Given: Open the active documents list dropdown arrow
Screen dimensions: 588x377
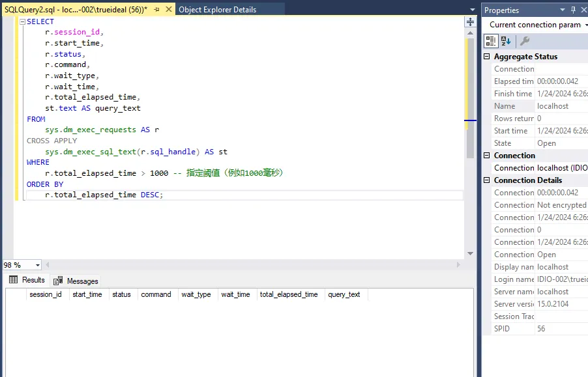Looking at the screenshot, I should [473, 10].
